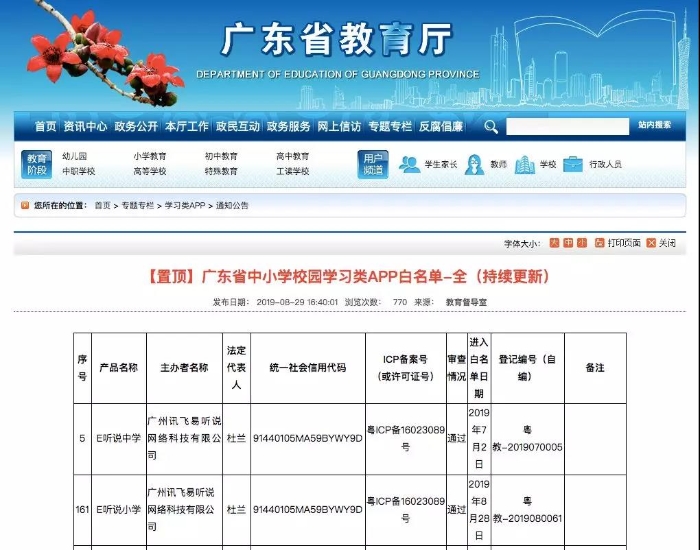This screenshot has height=550, width=700.
Task: Click the 行政人员 briefcase icon
Action: (x=573, y=164)
